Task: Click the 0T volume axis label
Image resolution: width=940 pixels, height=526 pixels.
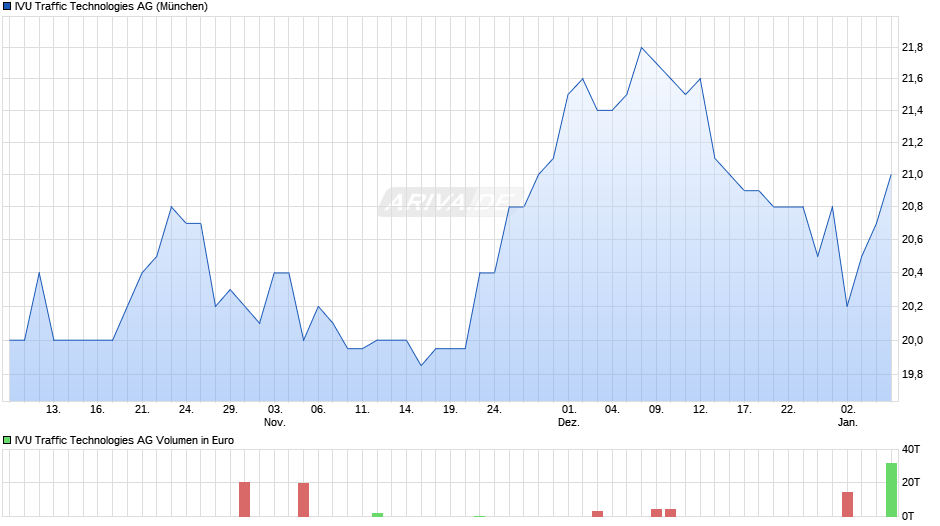Action: (908, 516)
